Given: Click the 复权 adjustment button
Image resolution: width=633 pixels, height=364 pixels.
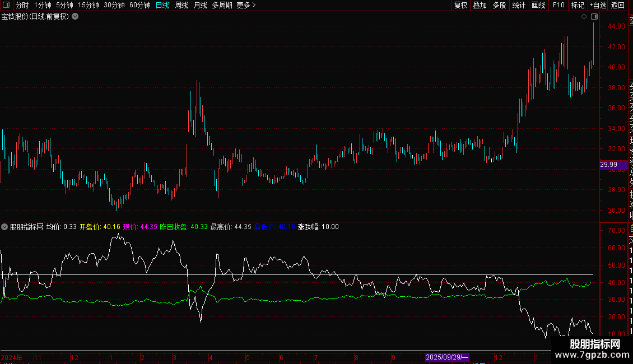Looking at the screenshot, I should click(x=460, y=5).
